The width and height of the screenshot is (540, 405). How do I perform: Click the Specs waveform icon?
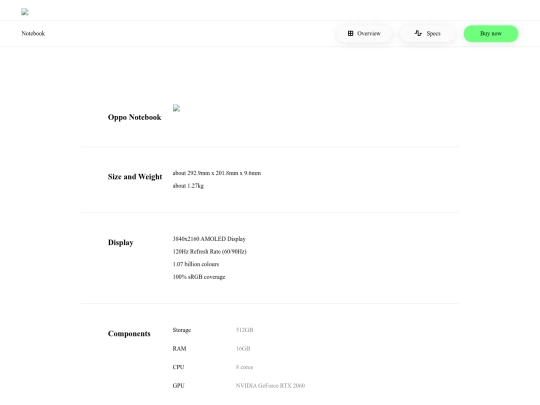click(x=418, y=33)
